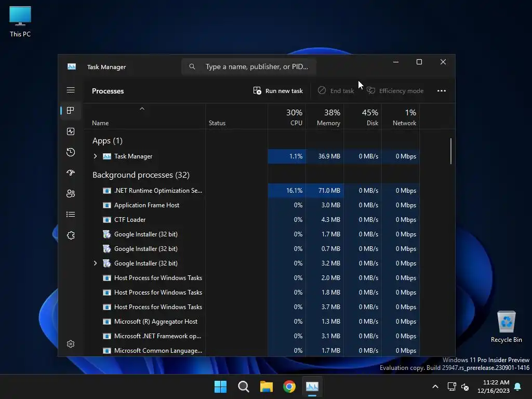Show hidden icons tray chevron
Screen dimensions: 532x399
tap(435, 387)
